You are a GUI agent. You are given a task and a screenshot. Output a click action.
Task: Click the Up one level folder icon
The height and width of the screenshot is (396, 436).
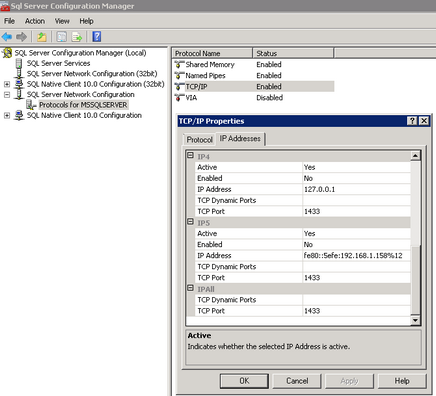tap(42, 37)
